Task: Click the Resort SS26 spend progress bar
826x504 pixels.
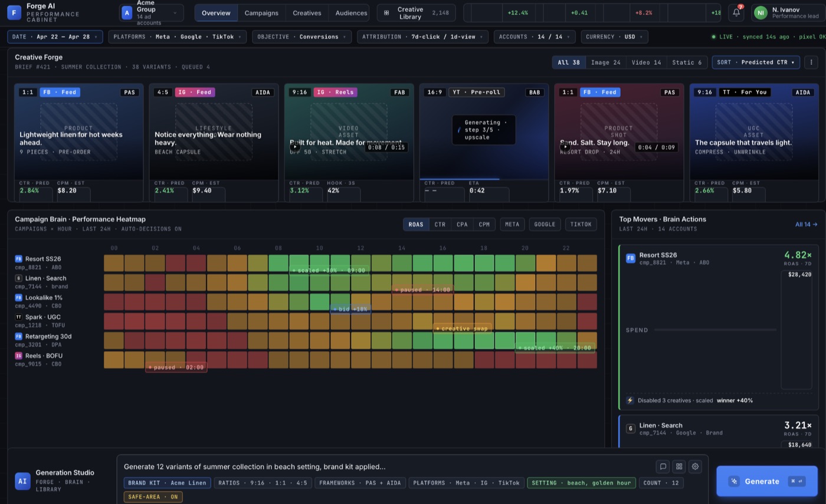Action: (715, 330)
